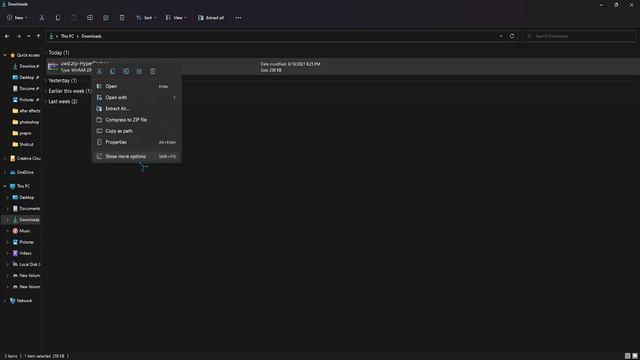Share via context menu share icon
Viewport: 640px width, 360px height.
tap(139, 71)
